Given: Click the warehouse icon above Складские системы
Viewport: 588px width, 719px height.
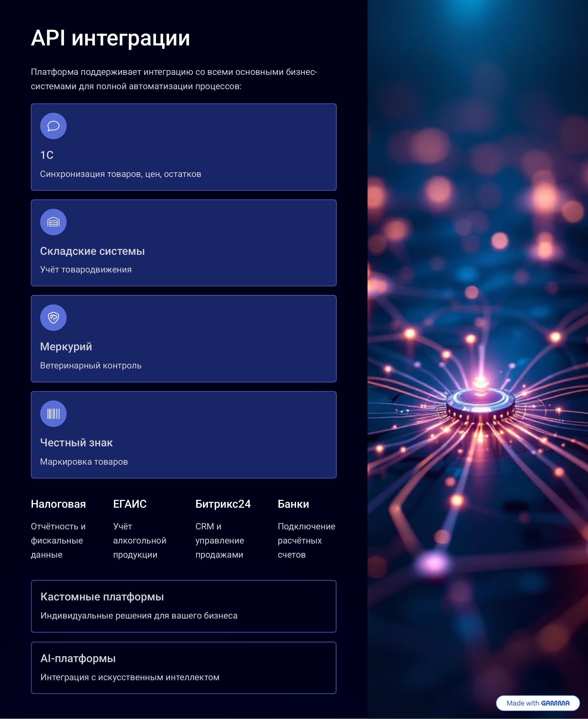Looking at the screenshot, I should (53, 222).
